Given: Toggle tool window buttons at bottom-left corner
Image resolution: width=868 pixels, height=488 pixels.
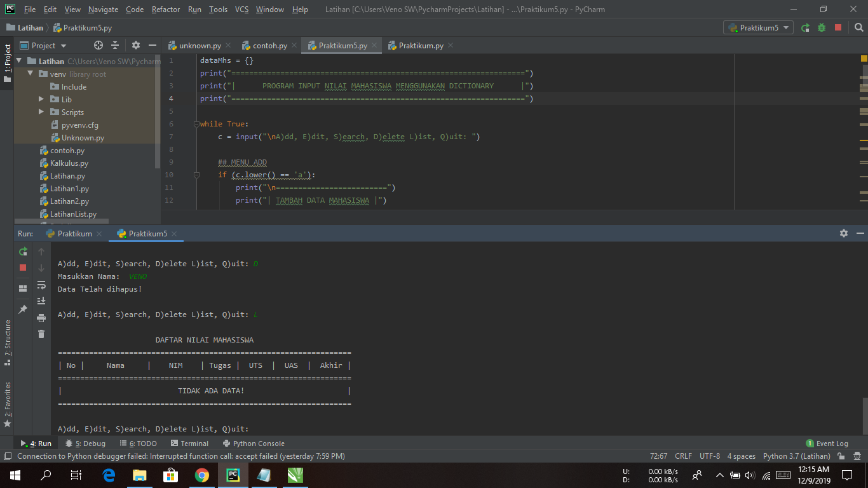Looking at the screenshot, I should [x=7, y=456].
